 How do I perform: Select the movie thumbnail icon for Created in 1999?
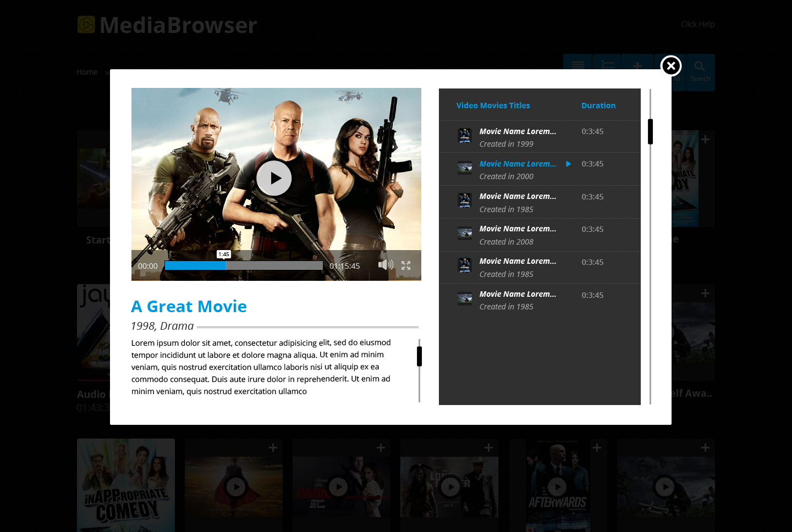click(x=465, y=135)
